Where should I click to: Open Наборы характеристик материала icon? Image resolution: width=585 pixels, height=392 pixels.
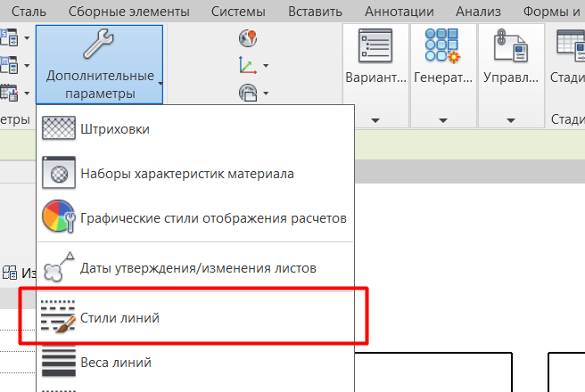[x=59, y=172]
